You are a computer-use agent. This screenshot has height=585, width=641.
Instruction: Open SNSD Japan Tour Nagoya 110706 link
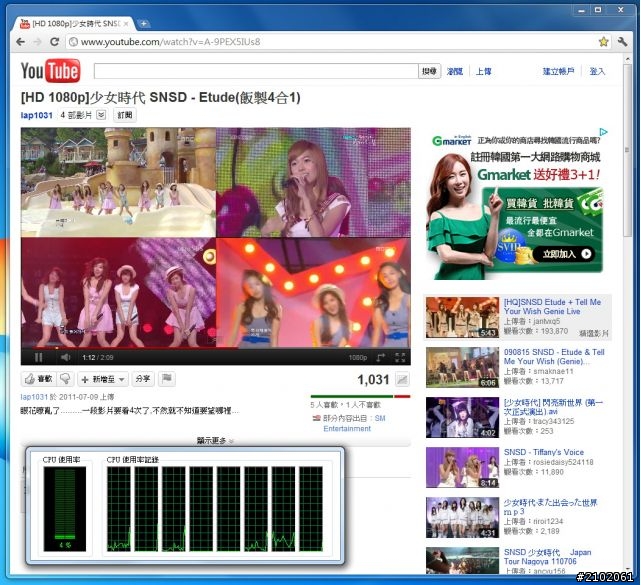point(547,557)
